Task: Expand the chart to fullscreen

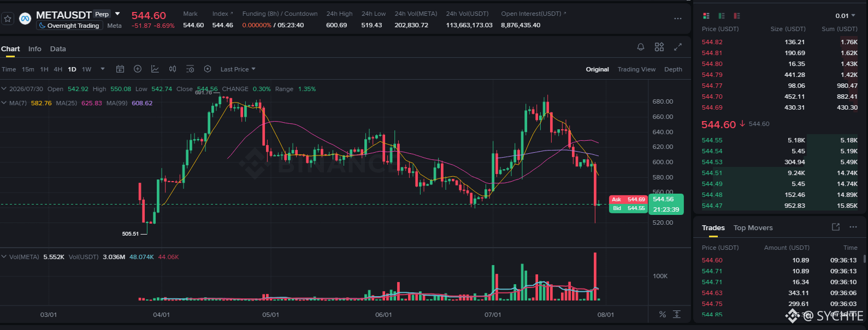Action: point(678,47)
